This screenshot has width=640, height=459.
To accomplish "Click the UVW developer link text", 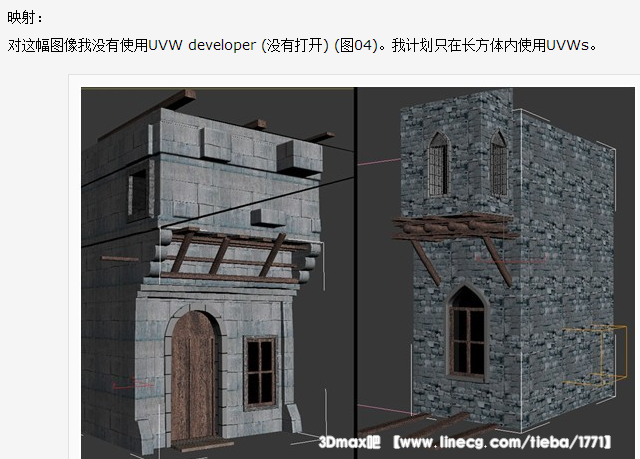I will 202,45.
